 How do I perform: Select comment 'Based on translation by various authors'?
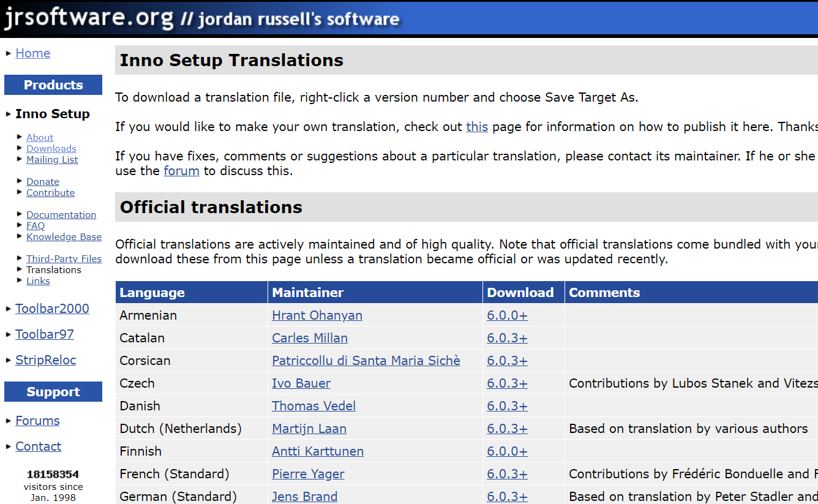688,429
